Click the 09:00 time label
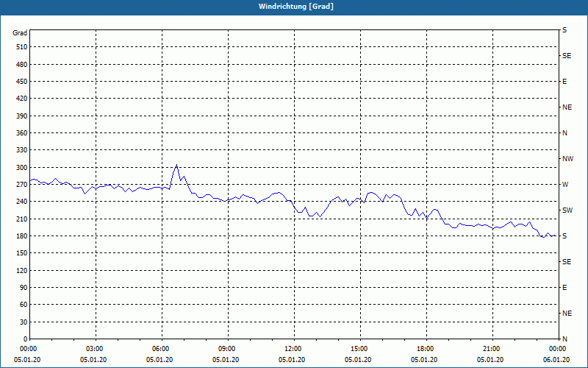The width and height of the screenshot is (588, 368). click(x=228, y=348)
